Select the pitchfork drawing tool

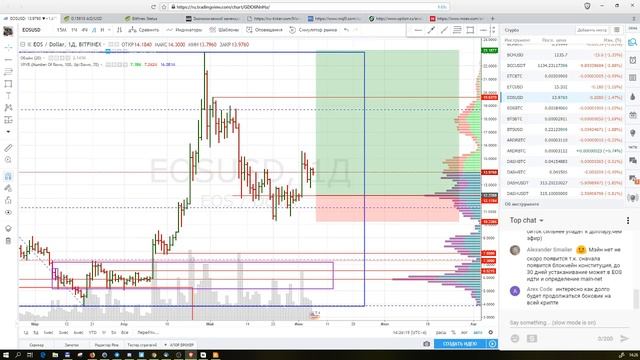(x=8, y=72)
